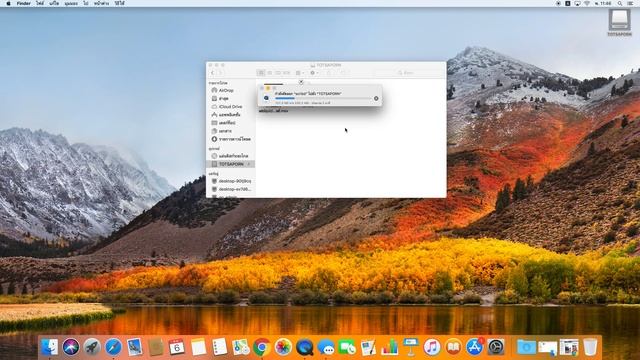Image resolution: width=640 pixels, height=360 pixels.
Task: Open Keynote app in dock
Action: pyautogui.click(x=411, y=347)
